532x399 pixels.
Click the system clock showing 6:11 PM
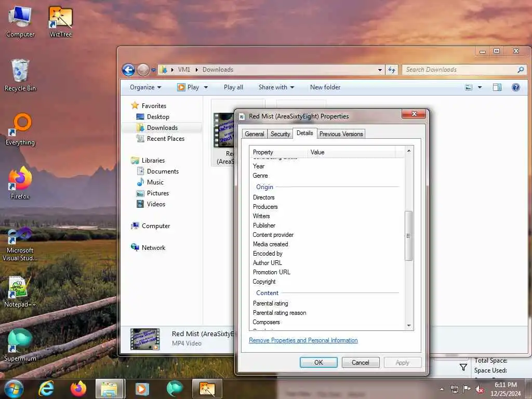coord(505,385)
